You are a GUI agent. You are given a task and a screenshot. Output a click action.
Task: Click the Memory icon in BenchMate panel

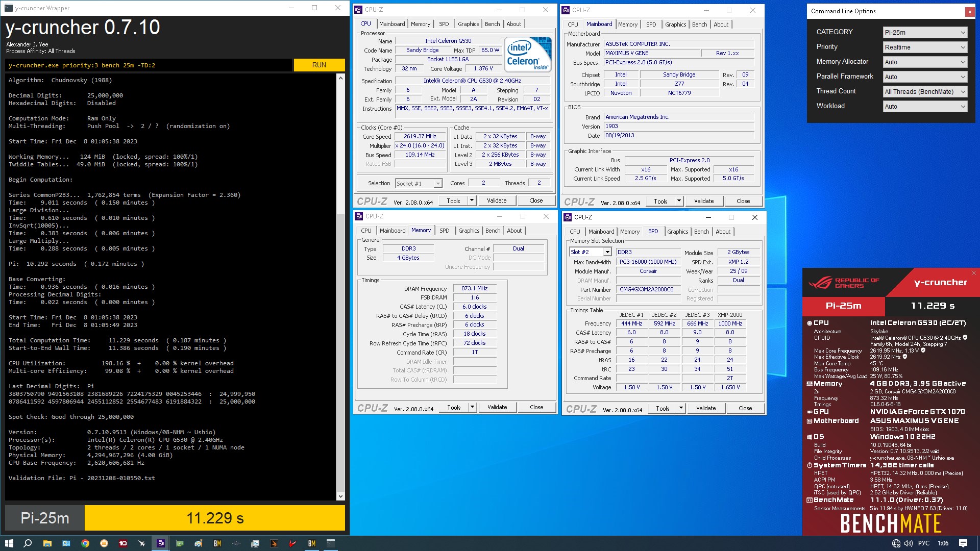tap(810, 384)
